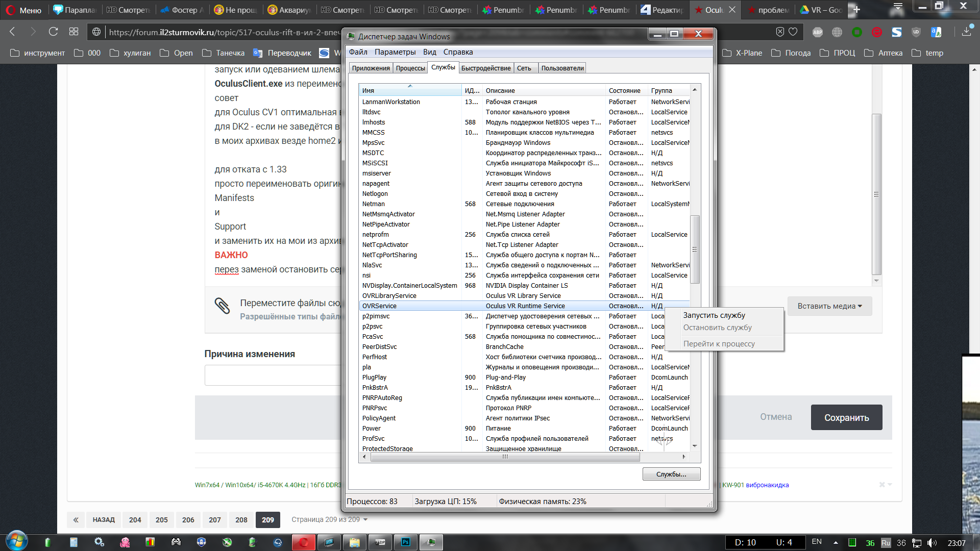Choose Запустить службу in context menu
The height and width of the screenshot is (551, 980).
[x=714, y=315]
